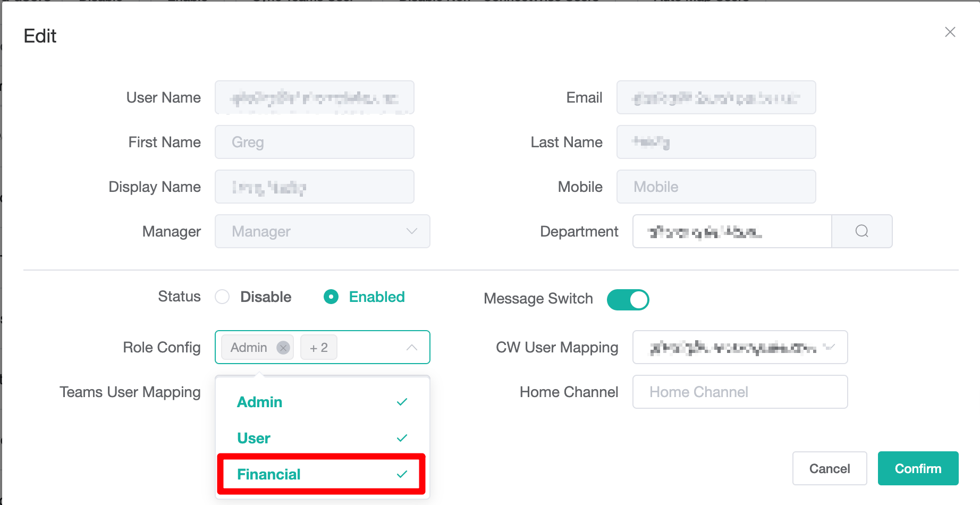
Task: Click the checkmark beside User
Action: [x=402, y=438]
